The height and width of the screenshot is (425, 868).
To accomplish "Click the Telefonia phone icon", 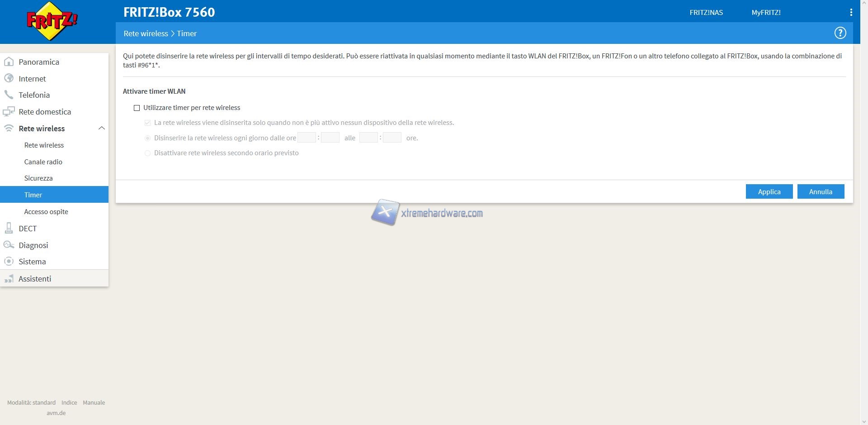I will pyautogui.click(x=9, y=95).
